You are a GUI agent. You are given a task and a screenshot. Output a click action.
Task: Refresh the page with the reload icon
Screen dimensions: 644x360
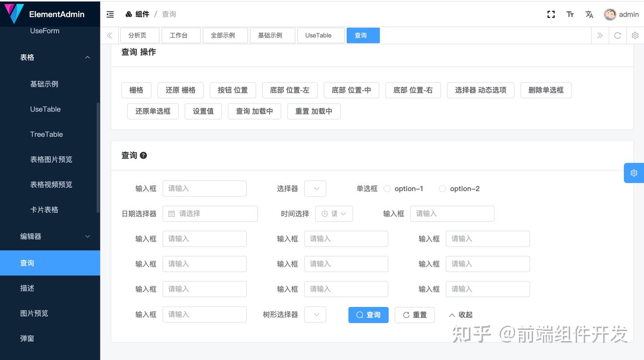coord(618,35)
